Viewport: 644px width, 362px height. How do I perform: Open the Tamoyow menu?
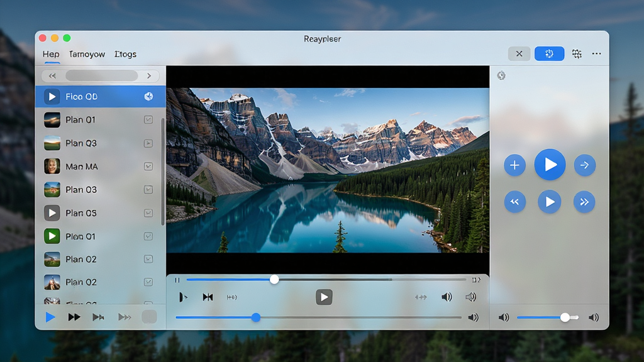(87, 54)
